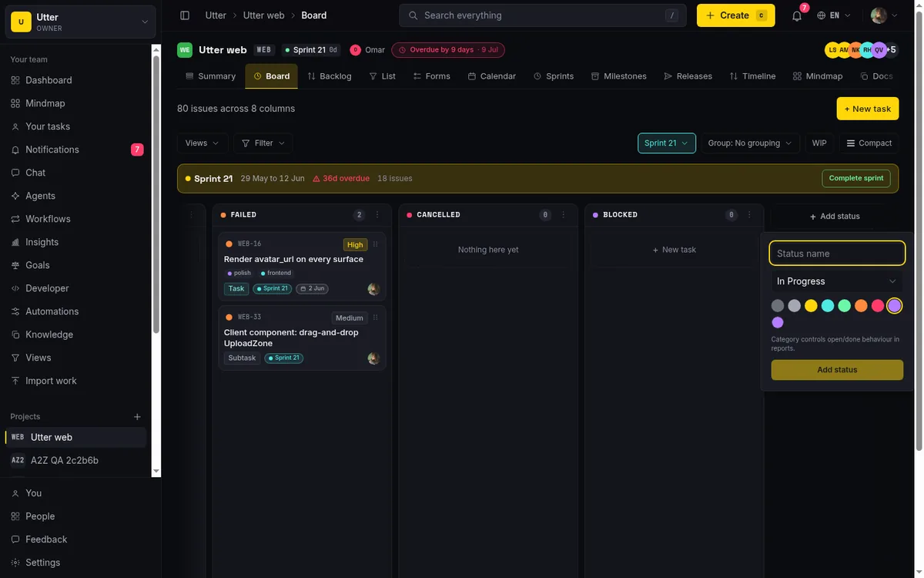Viewport: 924px width, 578px height.
Task: Click Utter web breadcrumb link
Action: coord(263,15)
